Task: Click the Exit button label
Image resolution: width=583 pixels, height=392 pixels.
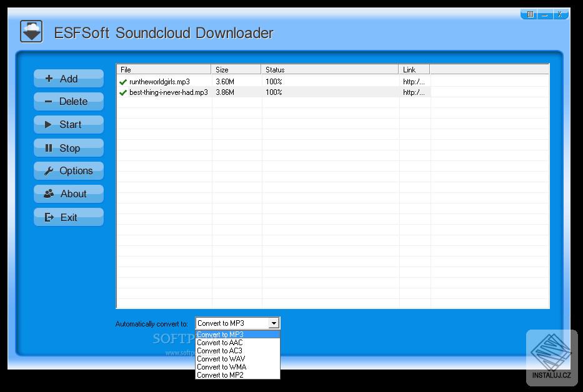Action: pyautogui.click(x=69, y=217)
